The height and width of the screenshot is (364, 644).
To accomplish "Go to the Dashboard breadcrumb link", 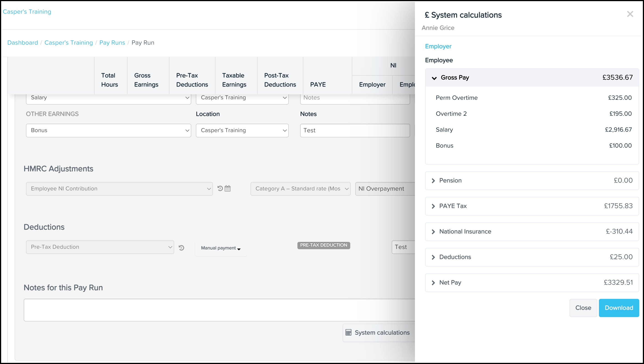I will point(23,43).
